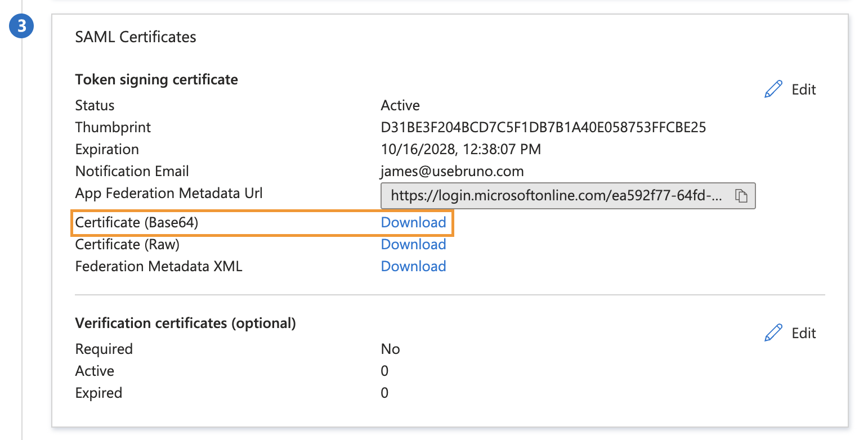Click Edit next to Verification certificates section
Viewport: 868px width, 440px height.
803,333
